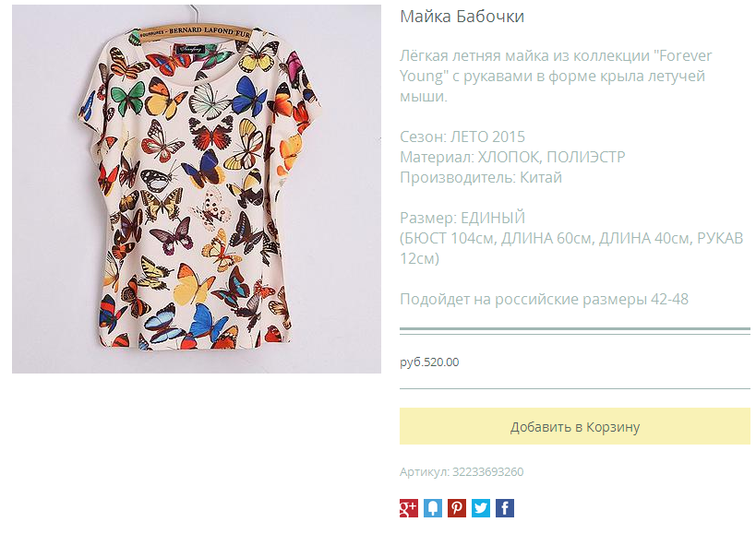The image size is (756, 534).
Task: Click 'Добавить в Корзину' button
Action: click(x=575, y=426)
